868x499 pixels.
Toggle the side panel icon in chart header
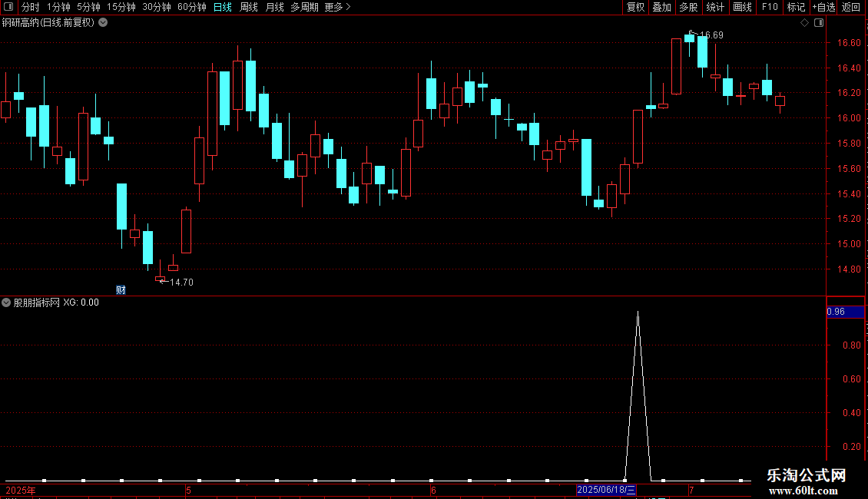point(819,23)
